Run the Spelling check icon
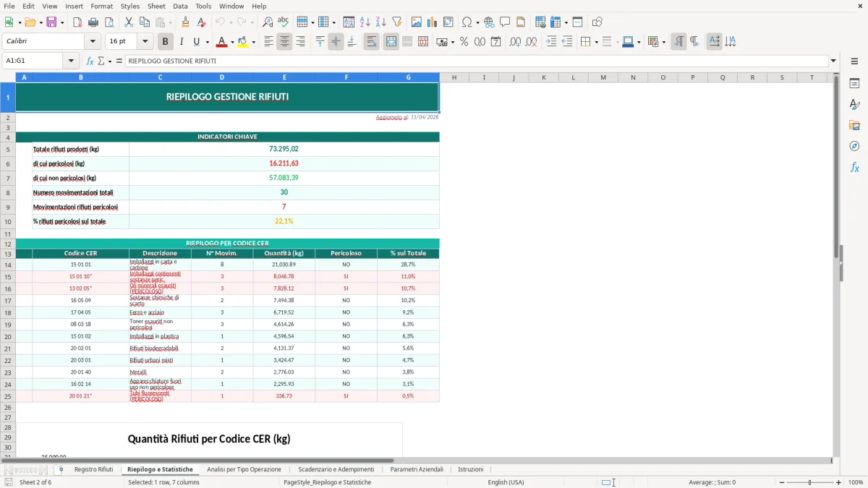This screenshot has height=488, width=868. coord(283,22)
